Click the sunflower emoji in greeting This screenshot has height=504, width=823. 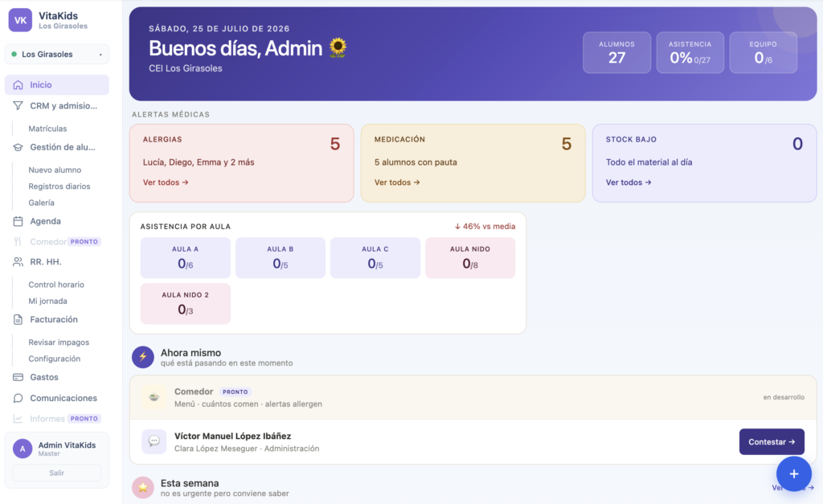(x=338, y=47)
